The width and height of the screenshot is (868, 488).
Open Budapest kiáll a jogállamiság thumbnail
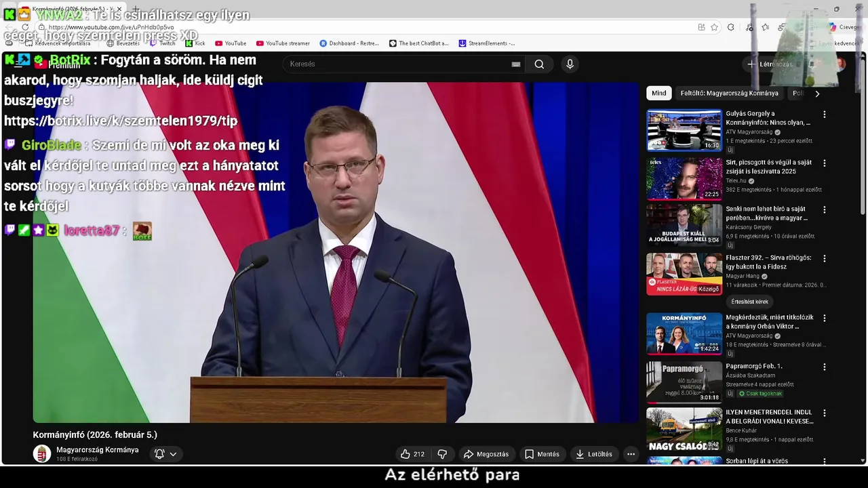coord(684,225)
